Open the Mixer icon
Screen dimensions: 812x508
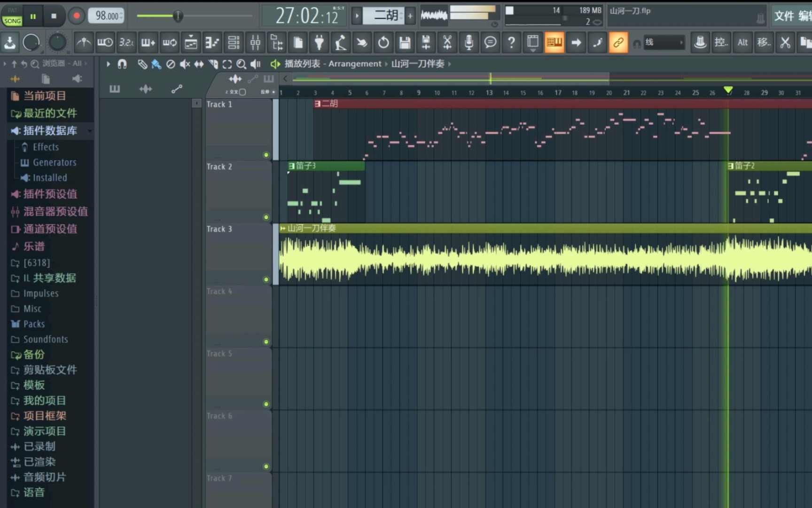[x=255, y=43]
